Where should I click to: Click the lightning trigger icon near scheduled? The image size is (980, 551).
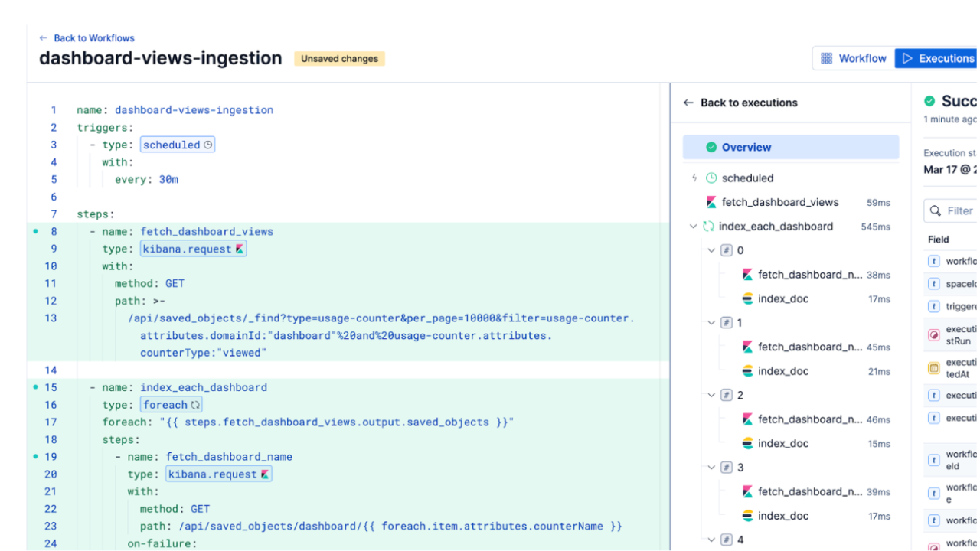click(x=694, y=178)
